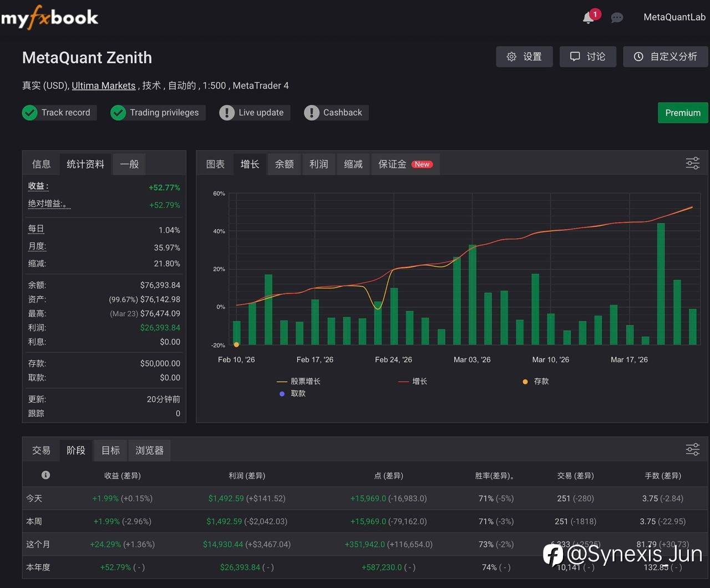710x588 pixels.
Task: Select the 目标 tab in bottom panel
Action: pyautogui.click(x=110, y=450)
